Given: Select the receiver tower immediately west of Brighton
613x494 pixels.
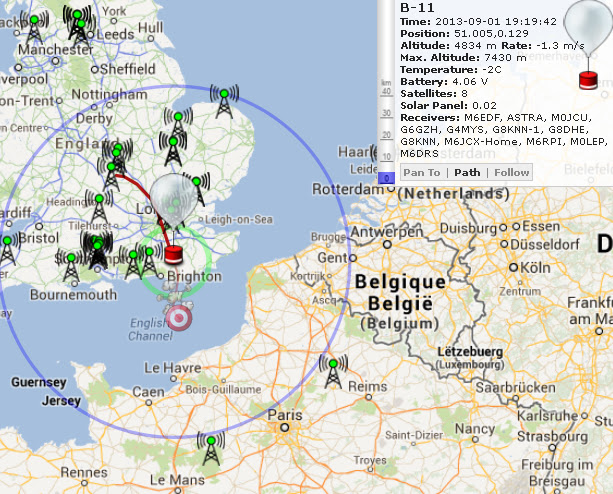Looking at the screenshot, I should pos(149,259).
